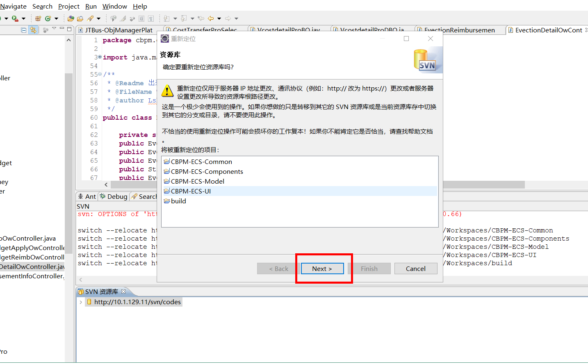Click editor scroll-left arrow
Screen dimensions: 588x364
(x=106, y=184)
